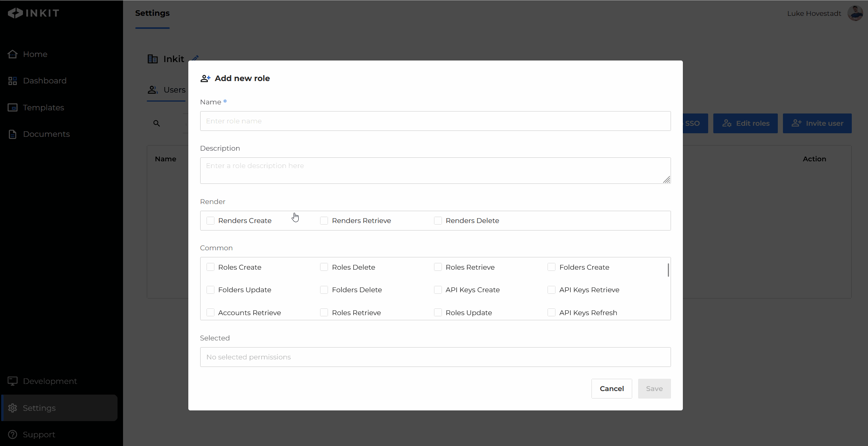Toggle API Keys Refresh permission
Image resolution: width=868 pixels, height=446 pixels.
click(x=552, y=313)
